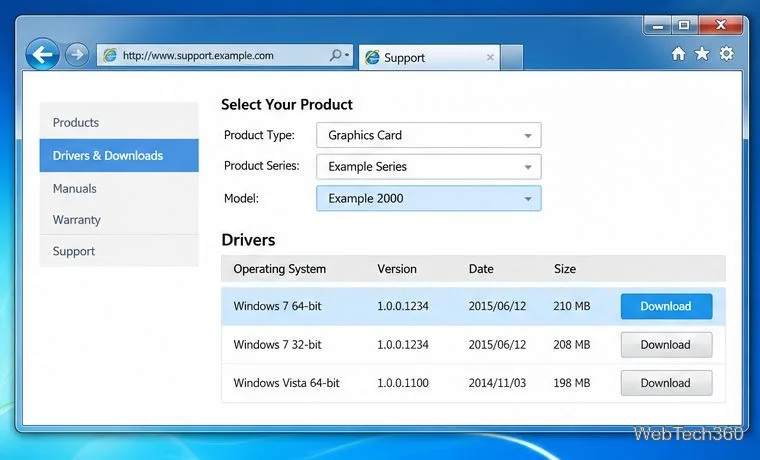Click the browser forward arrow button
This screenshot has width=760, height=460.
coord(77,54)
